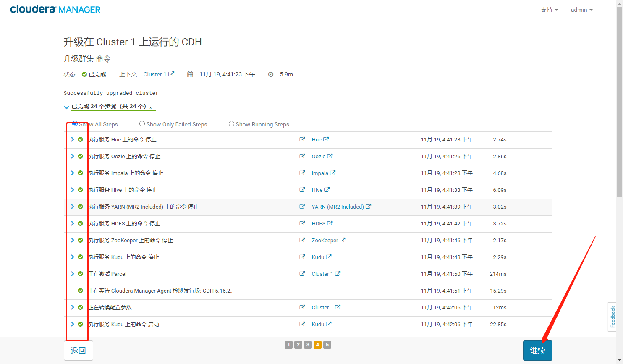
Task: Click the Feedback side tab
Action: [x=612, y=317]
